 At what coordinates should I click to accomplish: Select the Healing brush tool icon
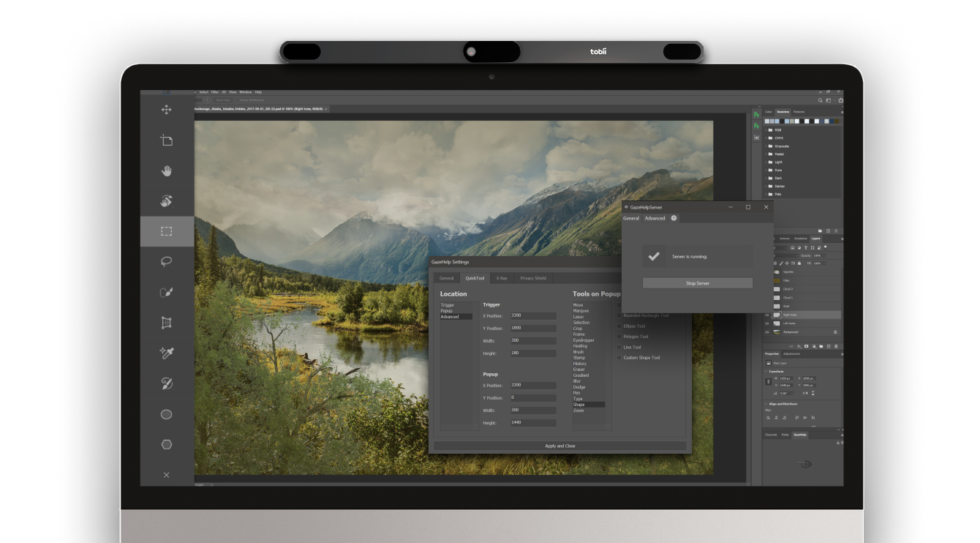(167, 383)
